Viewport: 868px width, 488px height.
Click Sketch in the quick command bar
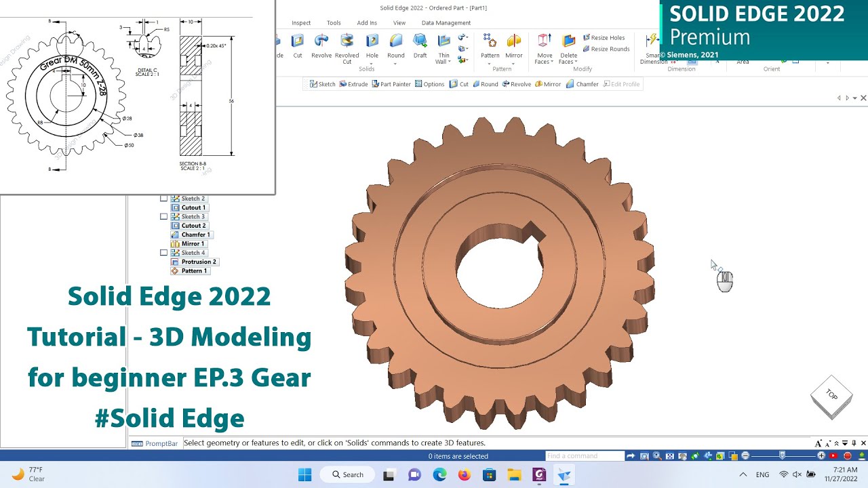click(322, 84)
